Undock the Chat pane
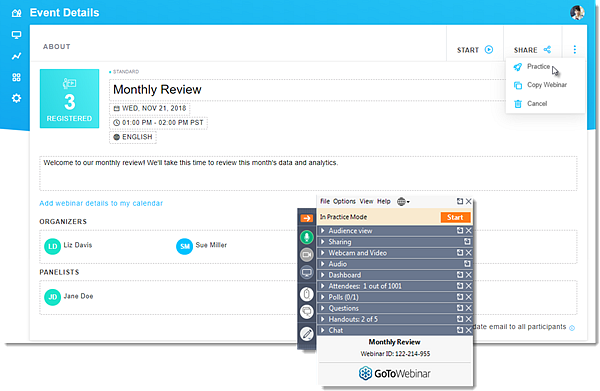 pyautogui.click(x=460, y=330)
